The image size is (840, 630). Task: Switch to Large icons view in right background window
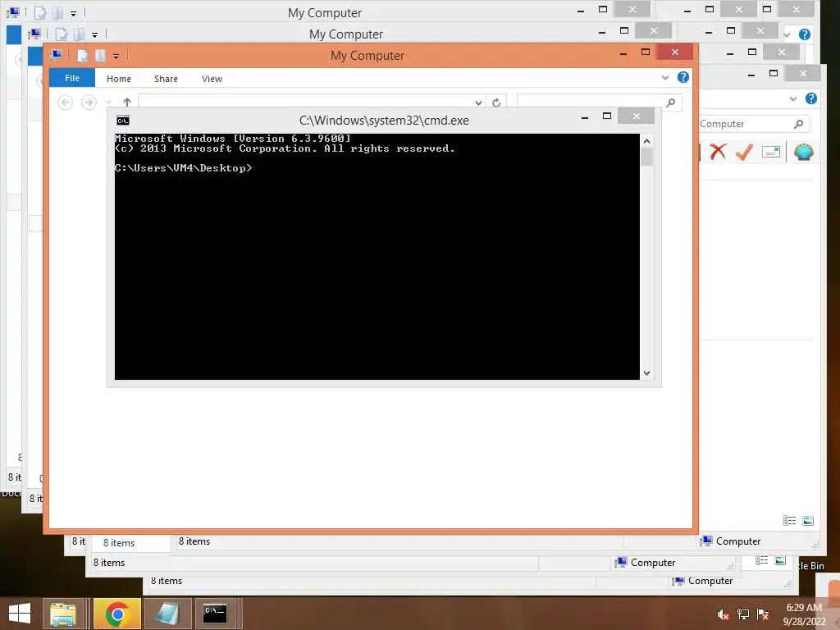[x=808, y=521]
